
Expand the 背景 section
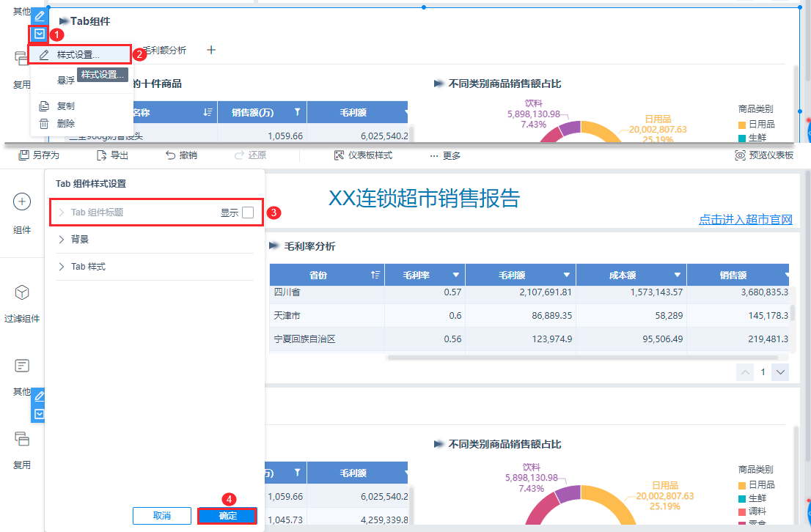point(62,240)
